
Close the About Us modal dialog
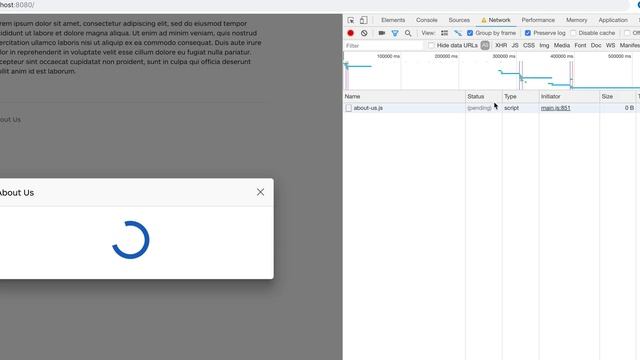[x=260, y=192]
